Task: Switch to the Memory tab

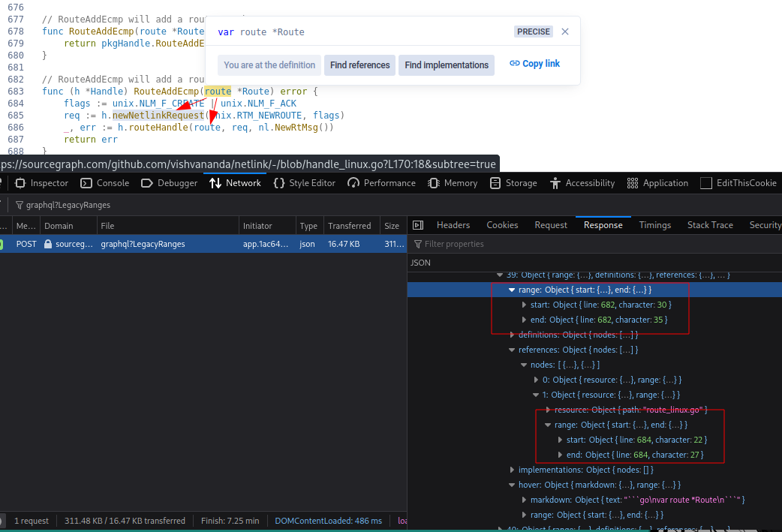Action: 453,183
